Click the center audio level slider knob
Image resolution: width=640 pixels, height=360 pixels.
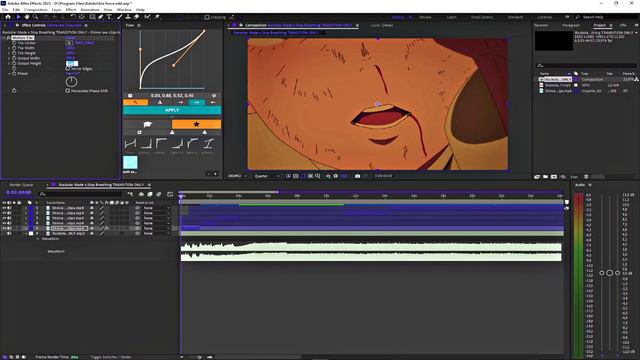pos(609,273)
